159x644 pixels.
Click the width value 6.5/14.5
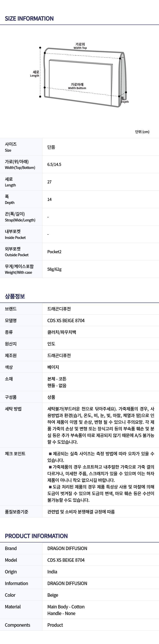pyautogui.click(x=54, y=165)
